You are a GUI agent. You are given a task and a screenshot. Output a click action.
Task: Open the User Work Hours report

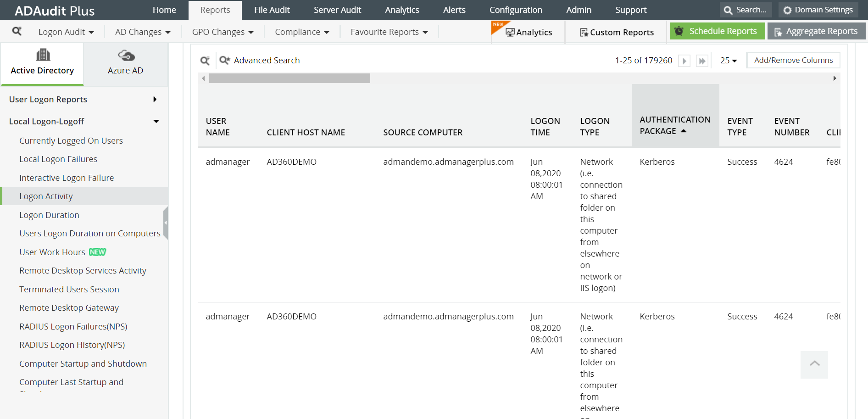[52, 252]
